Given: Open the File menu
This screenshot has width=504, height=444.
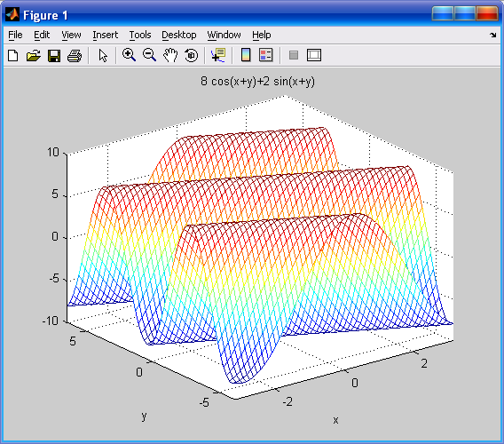Looking at the screenshot, I should pyautogui.click(x=15, y=35).
